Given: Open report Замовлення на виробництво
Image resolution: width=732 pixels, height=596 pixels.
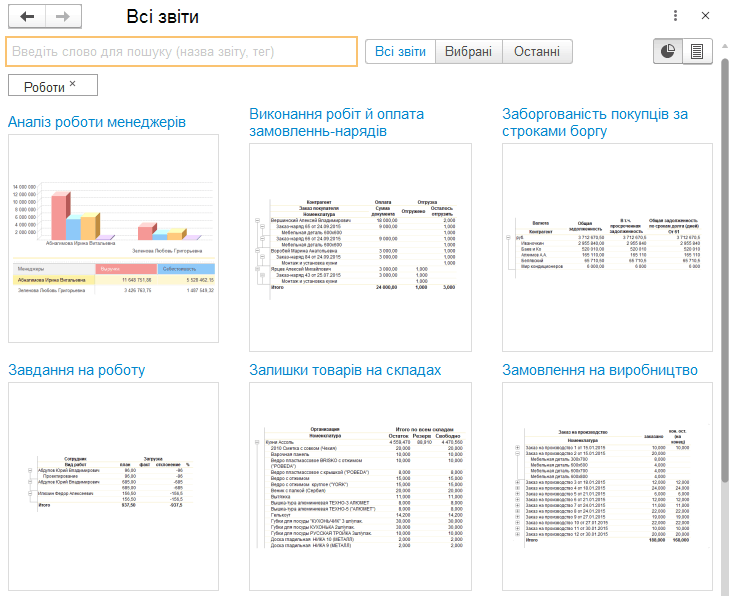Looking at the screenshot, I should tap(600, 370).
